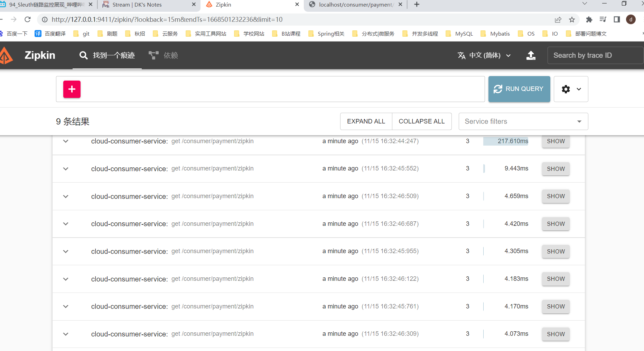Open the 分布式|微服务 bookmarks folder
The height and width of the screenshot is (351, 644).
(x=373, y=34)
